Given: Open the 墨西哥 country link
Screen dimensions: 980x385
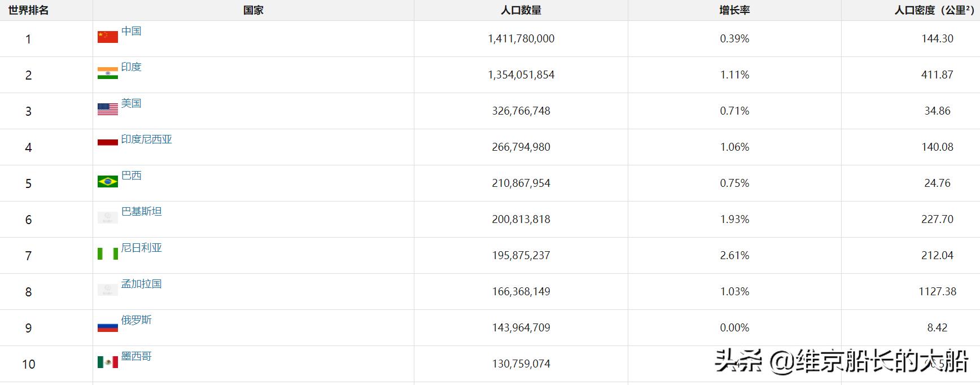Looking at the screenshot, I should pyautogui.click(x=137, y=356).
